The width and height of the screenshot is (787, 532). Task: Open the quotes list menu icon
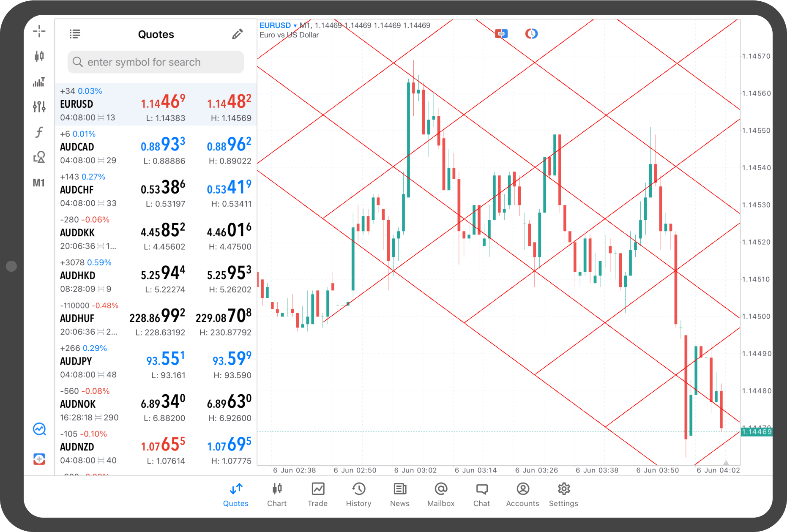(75, 34)
